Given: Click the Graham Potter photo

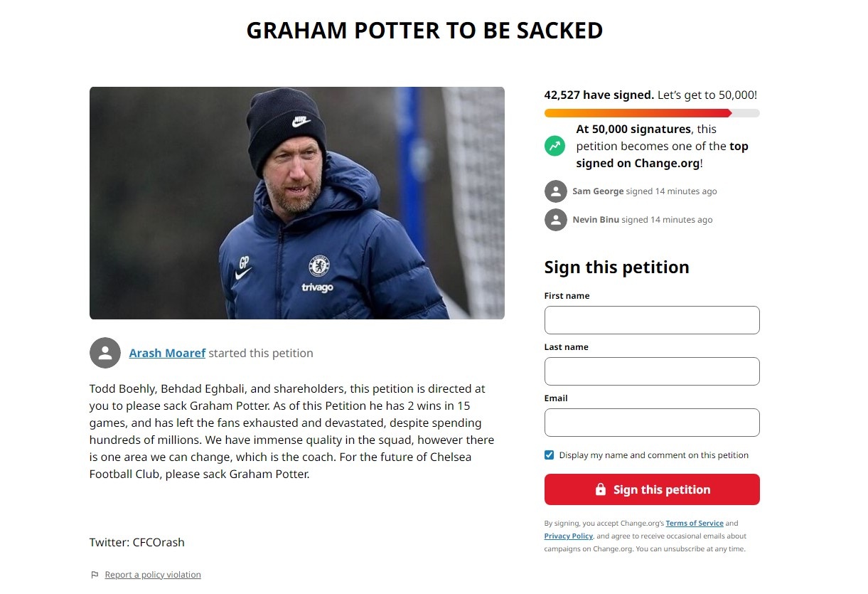Looking at the screenshot, I should 296,202.
